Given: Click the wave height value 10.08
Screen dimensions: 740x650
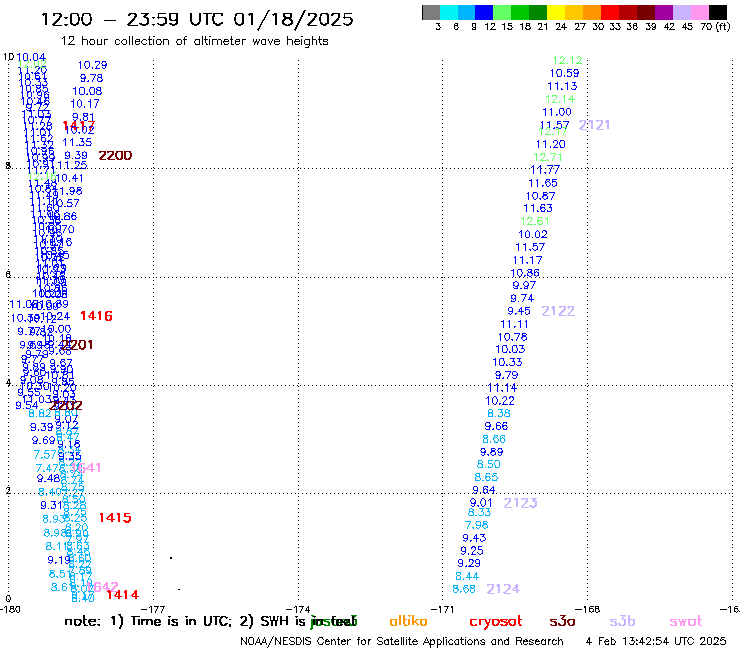Looking at the screenshot, I should 87,91.
